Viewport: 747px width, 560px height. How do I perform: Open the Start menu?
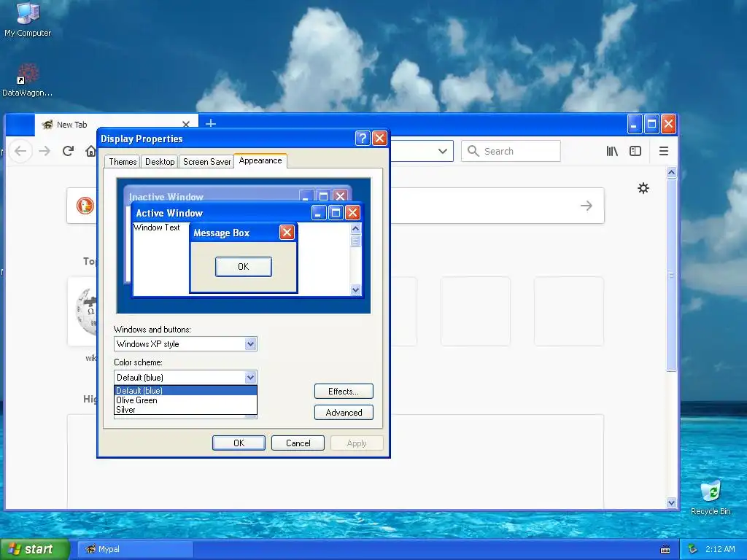pyautogui.click(x=34, y=549)
